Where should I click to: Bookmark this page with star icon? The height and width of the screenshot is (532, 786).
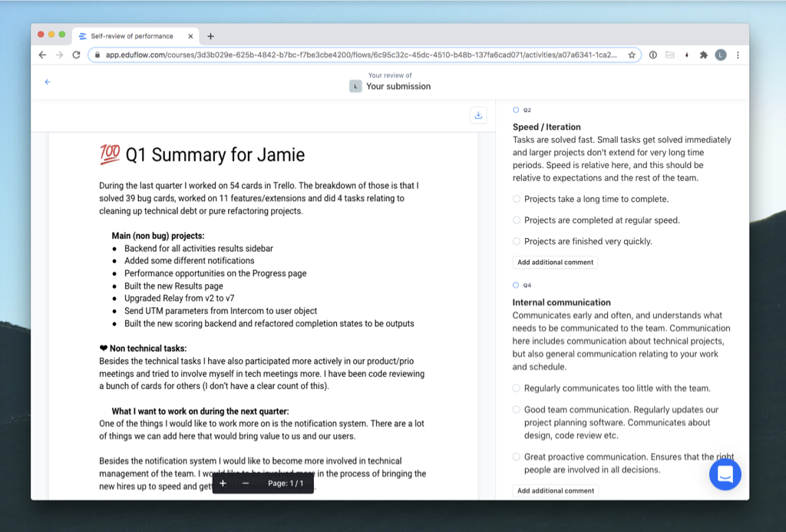(632, 55)
